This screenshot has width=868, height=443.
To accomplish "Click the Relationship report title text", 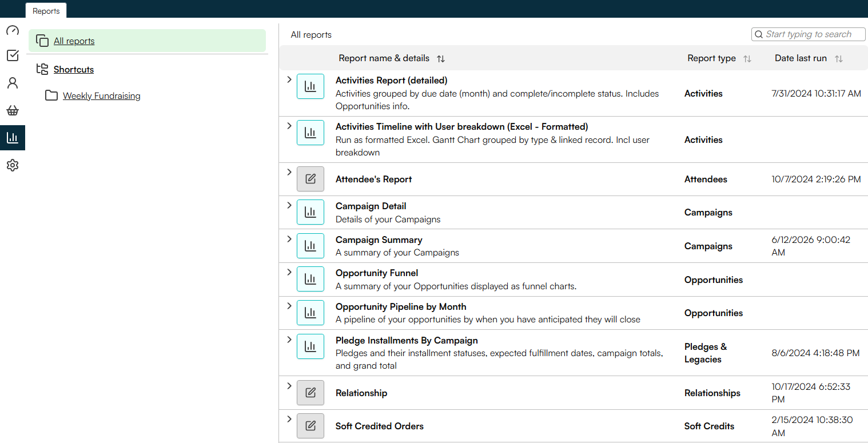I will (361, 393).
